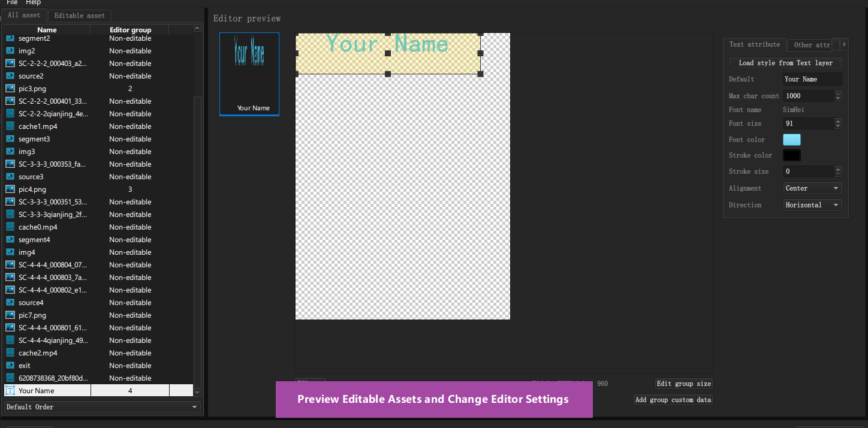Expand the Default Order dropdown

coord(101,406)
